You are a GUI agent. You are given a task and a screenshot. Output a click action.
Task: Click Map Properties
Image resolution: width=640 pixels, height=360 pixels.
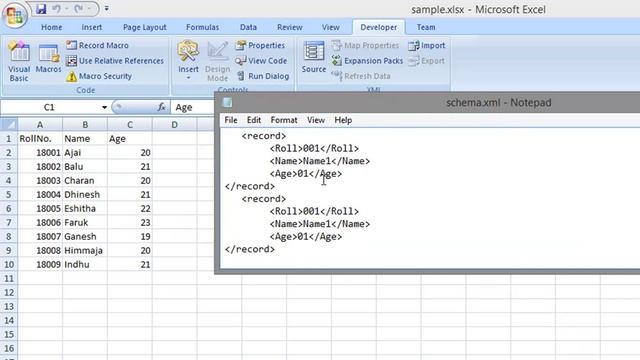pyautogui.click(x=365, y=45)
